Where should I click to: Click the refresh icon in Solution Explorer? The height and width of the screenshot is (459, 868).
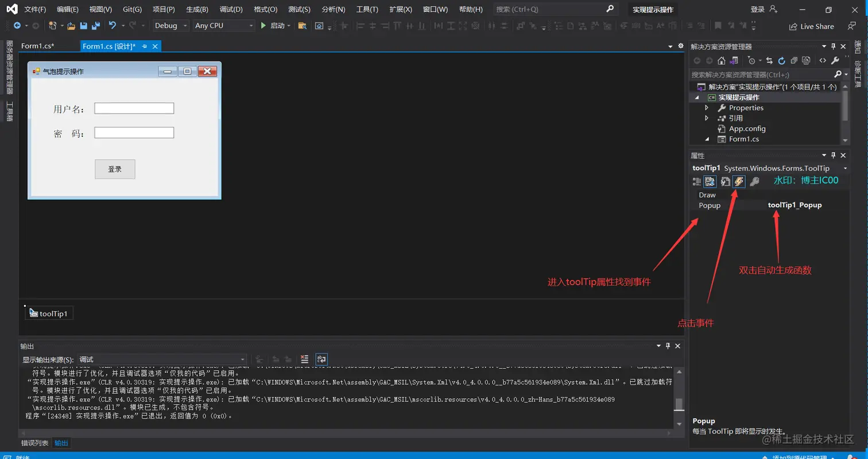(781, 60)
